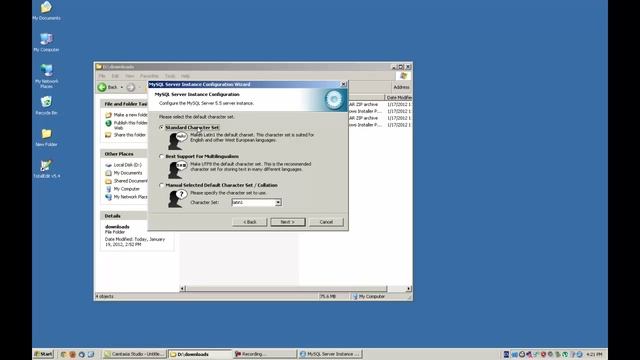
Task: Open Shared Documents in Other Places
Action: [130, 181]
